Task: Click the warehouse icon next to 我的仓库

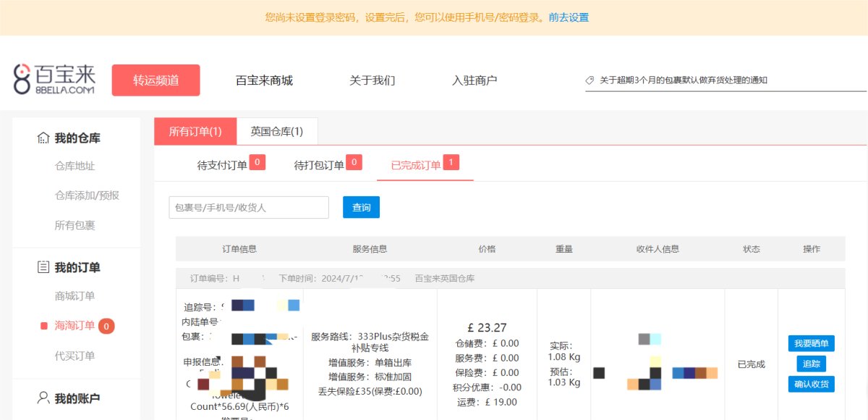Action: (43, 138)
